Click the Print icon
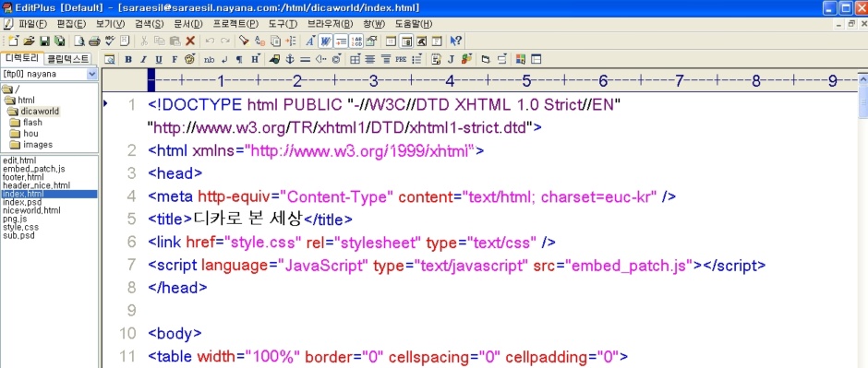 (95, 41)
